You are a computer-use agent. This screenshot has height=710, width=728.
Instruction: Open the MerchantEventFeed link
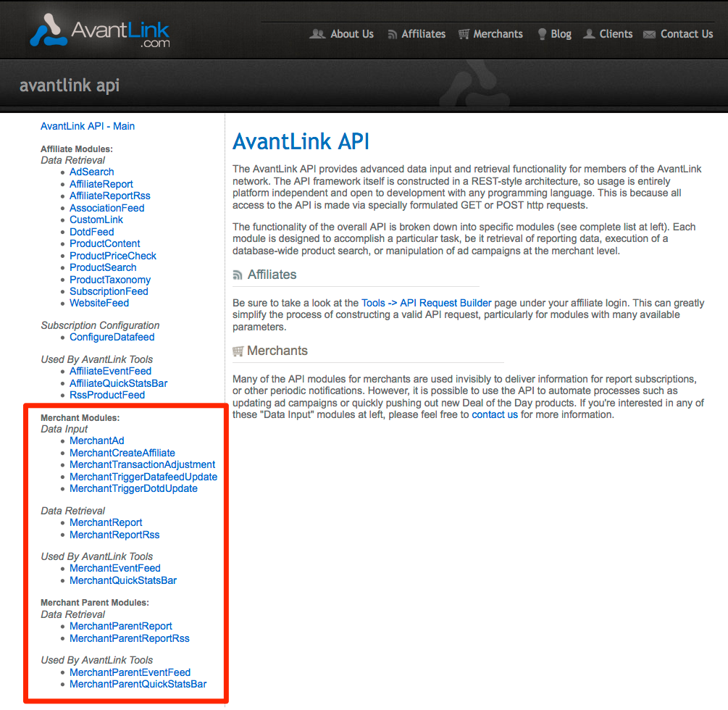pos(114,569)
